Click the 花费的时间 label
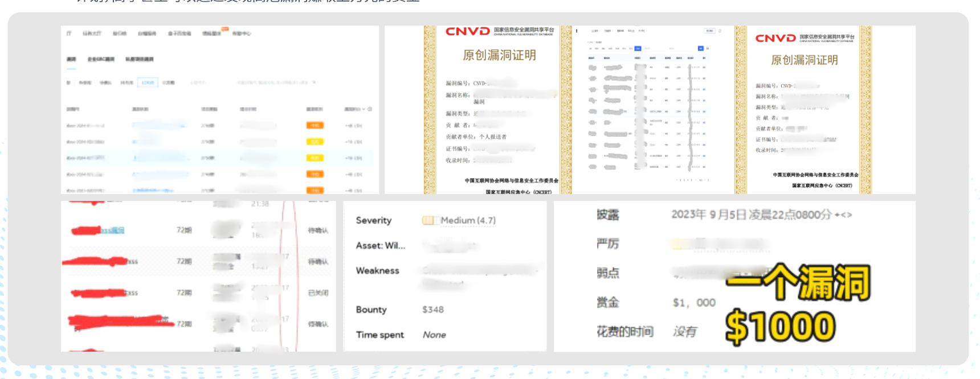Image resolution: width=980 pixels, height=379 pixels. coord(625,332)
